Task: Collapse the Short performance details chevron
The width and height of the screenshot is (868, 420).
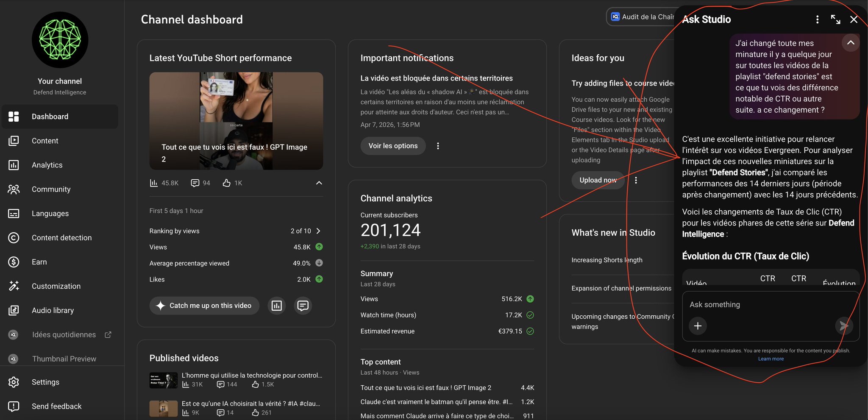Action: point(319,183)
